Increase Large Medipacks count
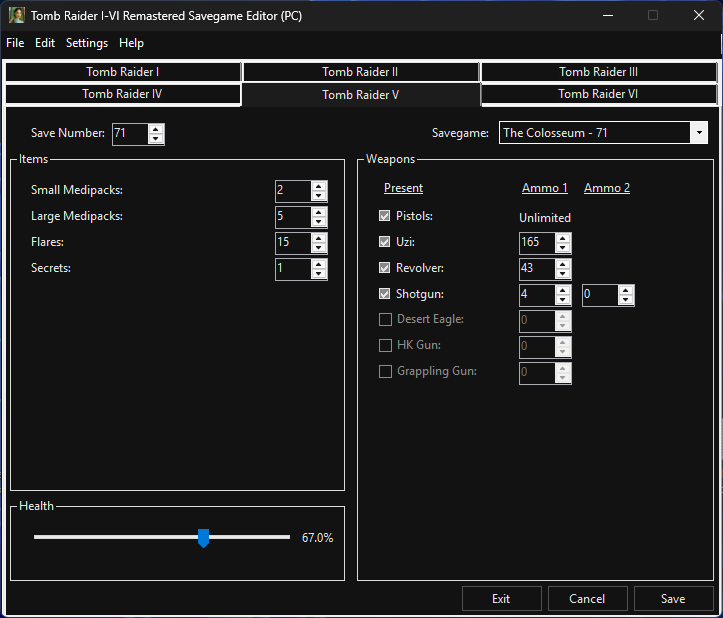 pyautogui.click(x=319, y=212)
